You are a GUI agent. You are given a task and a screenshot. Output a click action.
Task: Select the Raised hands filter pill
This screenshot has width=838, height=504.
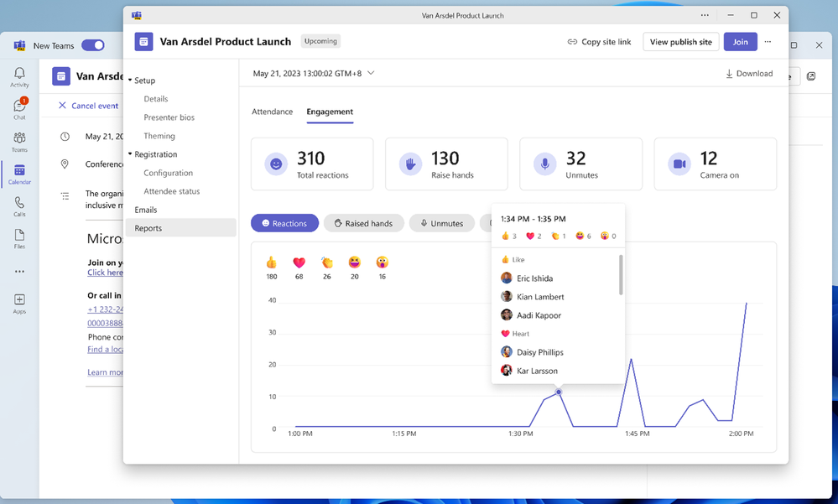point(363,223)
